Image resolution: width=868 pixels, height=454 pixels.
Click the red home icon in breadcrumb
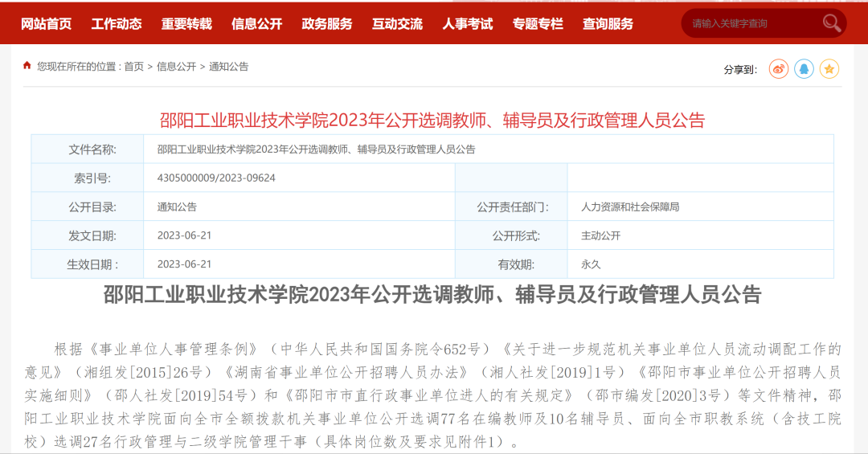tap(27, 66)
